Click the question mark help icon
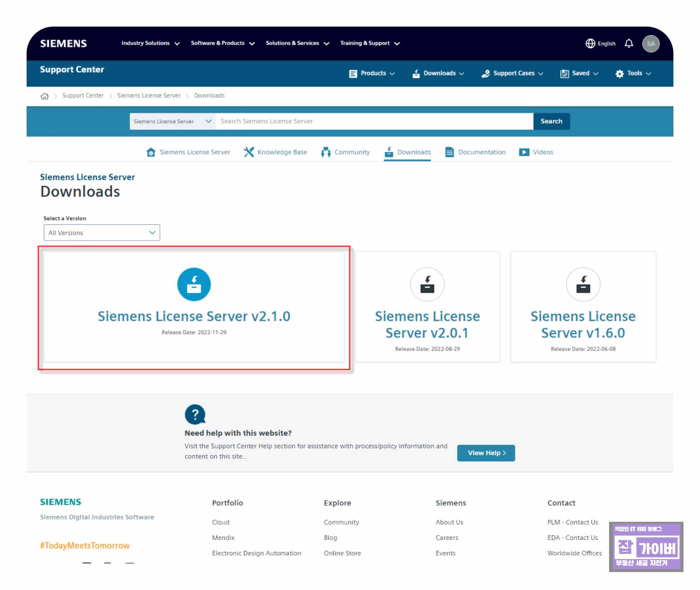 [195, 415]
